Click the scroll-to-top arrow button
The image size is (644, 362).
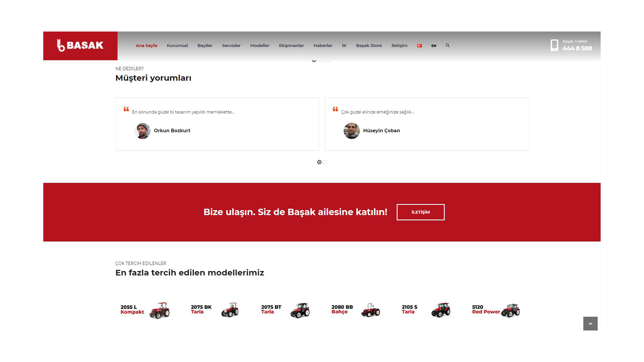pos(590,323)
